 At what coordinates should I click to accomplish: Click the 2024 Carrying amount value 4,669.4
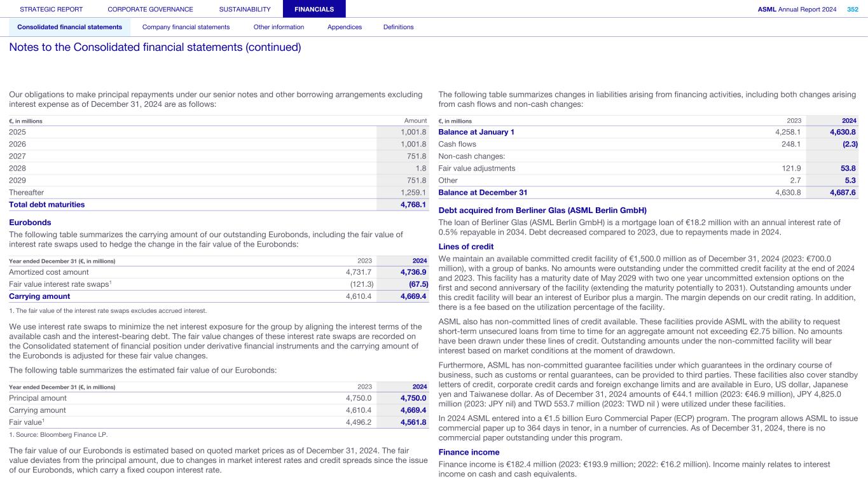click(413, 296)
